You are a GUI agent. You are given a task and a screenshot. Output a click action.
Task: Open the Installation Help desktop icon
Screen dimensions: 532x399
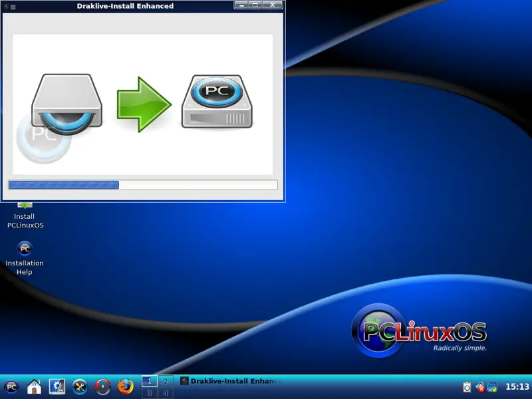[25, 258]
